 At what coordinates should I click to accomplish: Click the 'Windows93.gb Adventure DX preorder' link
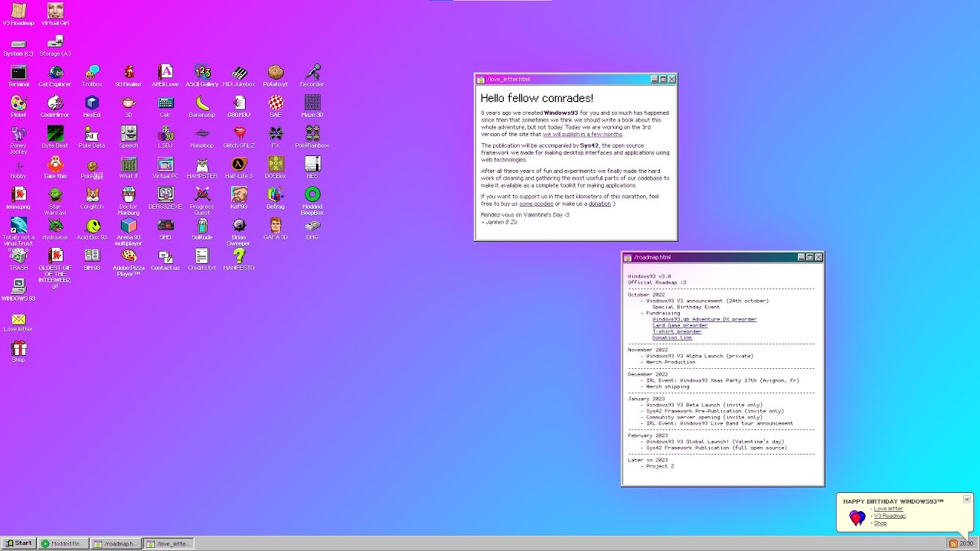coord(704,319)
